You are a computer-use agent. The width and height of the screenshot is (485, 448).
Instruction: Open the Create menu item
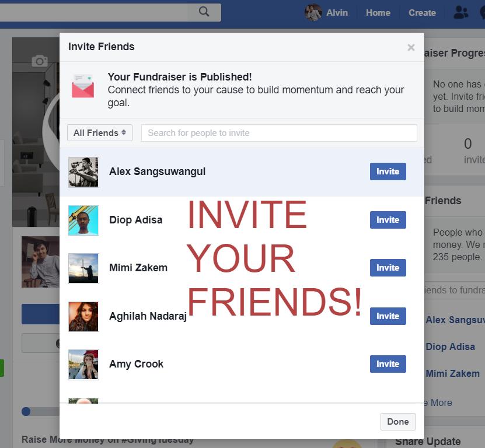tap(422, 13)
